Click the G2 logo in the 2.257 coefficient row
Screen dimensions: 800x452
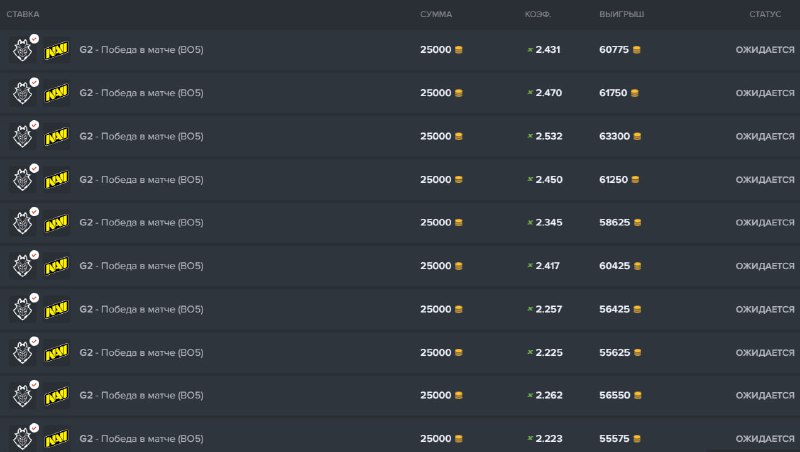pos(22,310)
